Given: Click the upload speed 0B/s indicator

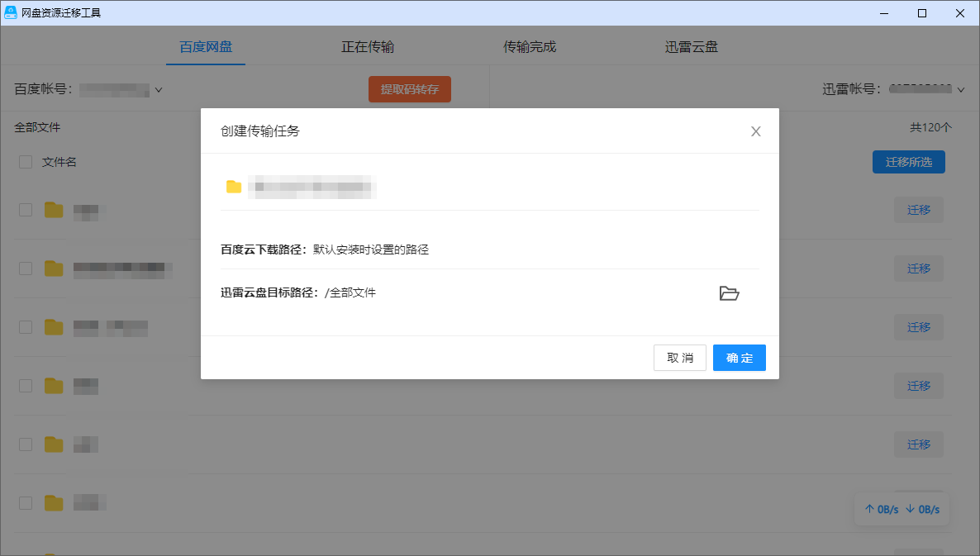Looking at the screenshot, I should tap(882, 510).
